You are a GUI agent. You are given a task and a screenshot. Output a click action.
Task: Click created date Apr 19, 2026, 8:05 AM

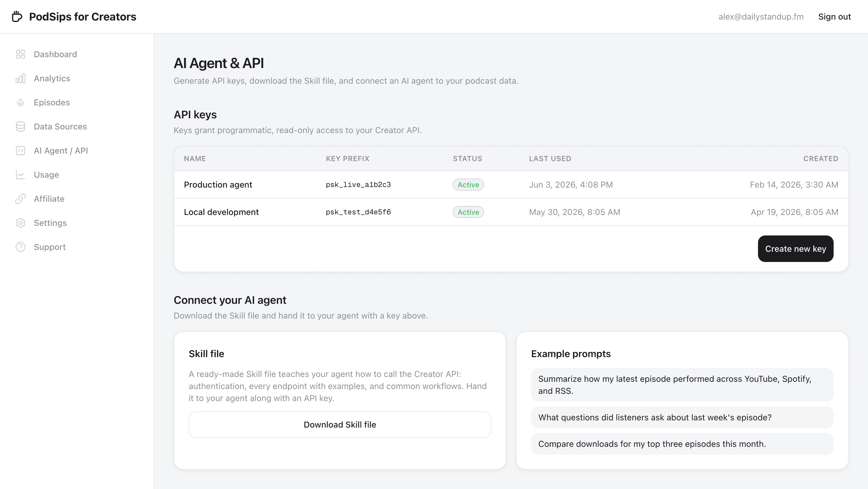point(794,212)
